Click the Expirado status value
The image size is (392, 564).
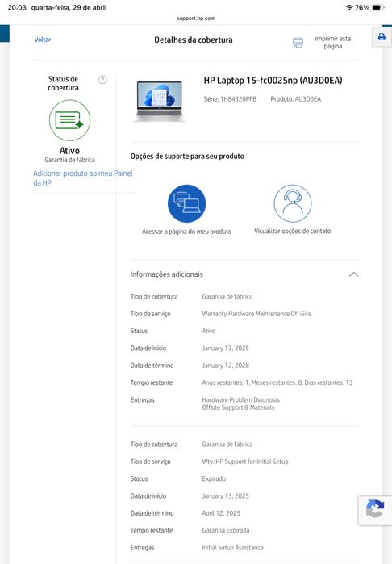pyautogui.click(x=214, y=478)
